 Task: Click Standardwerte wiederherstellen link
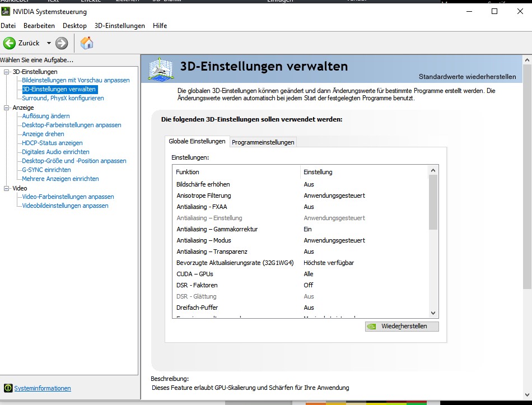click(467, 77)
